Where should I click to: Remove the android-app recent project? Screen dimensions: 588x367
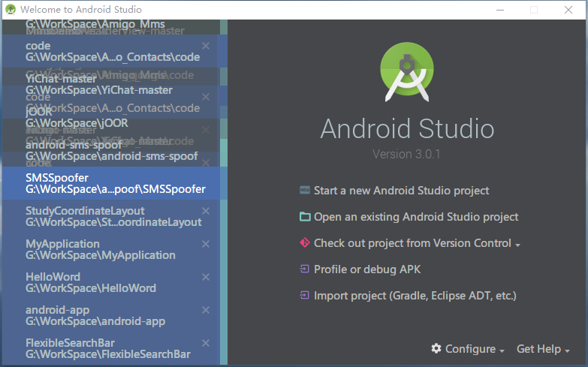pyautogui.click(x=206, y=310)
